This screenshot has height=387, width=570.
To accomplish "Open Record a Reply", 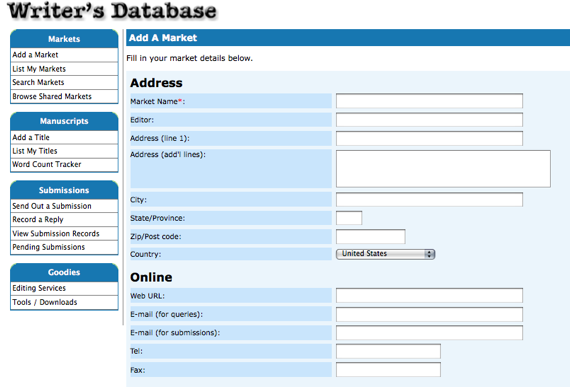I will (x=38, y=219).
